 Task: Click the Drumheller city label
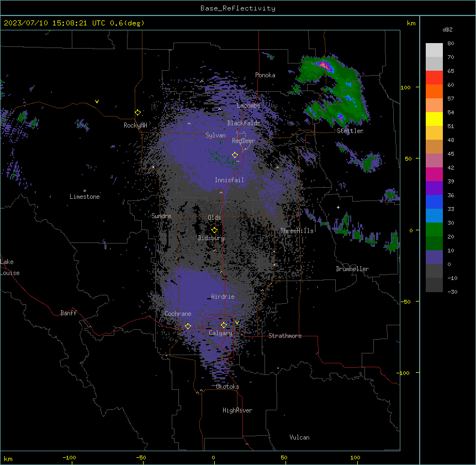coord(352,269)
